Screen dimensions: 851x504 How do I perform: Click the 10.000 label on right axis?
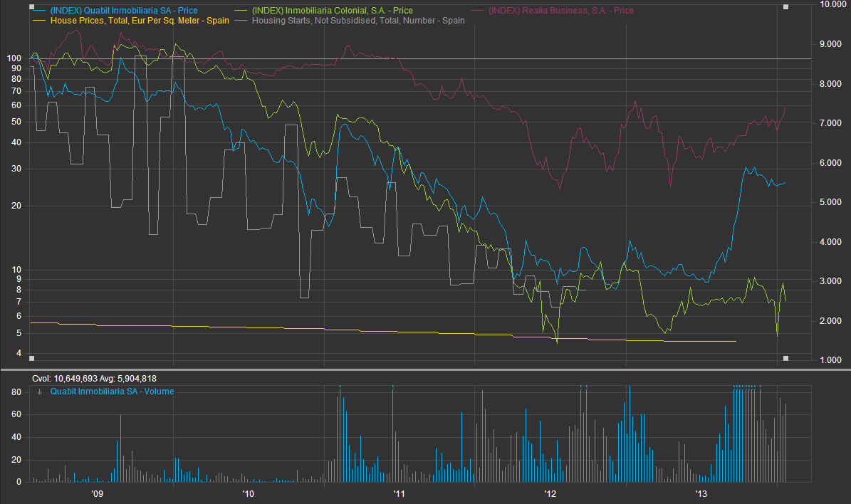point(833,5)
